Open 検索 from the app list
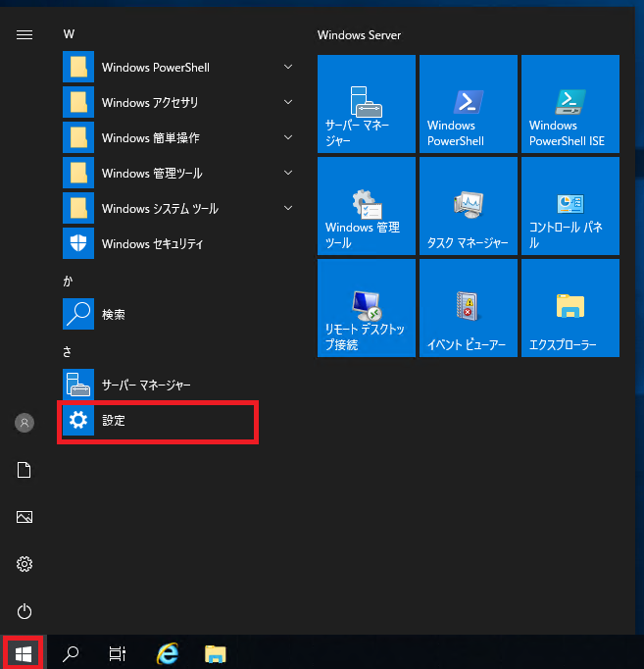 [179, 315]
